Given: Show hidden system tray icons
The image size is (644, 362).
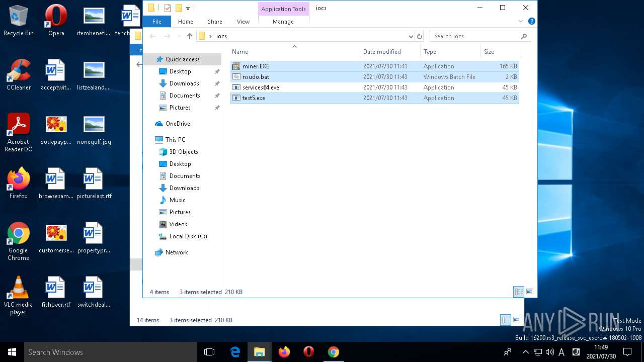Looking at the screenshot, I should (x=525, y=352).
